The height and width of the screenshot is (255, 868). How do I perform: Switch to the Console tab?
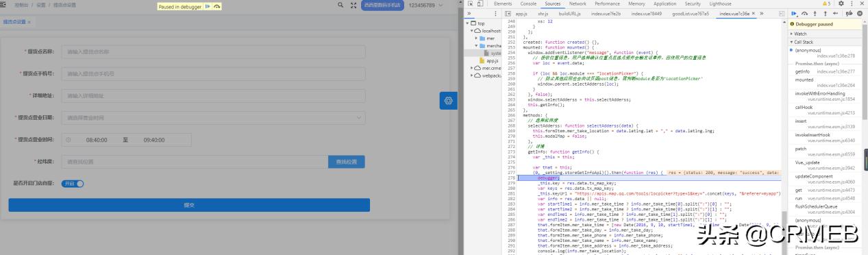coord(528,4)
